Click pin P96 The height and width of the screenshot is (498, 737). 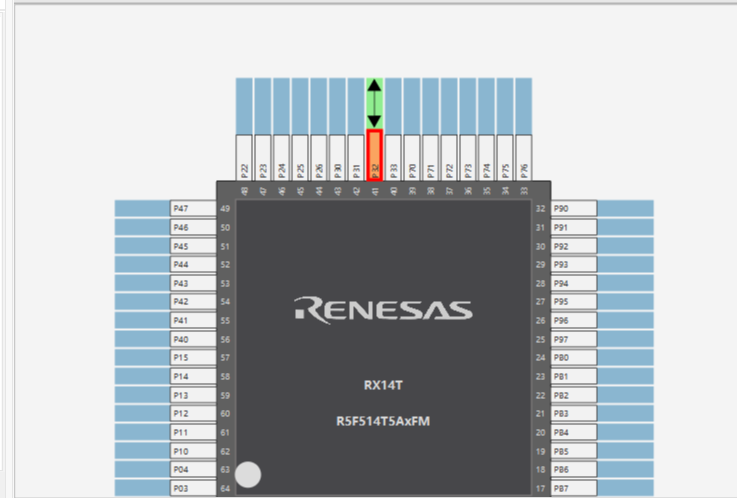click(x=574, y=320)
